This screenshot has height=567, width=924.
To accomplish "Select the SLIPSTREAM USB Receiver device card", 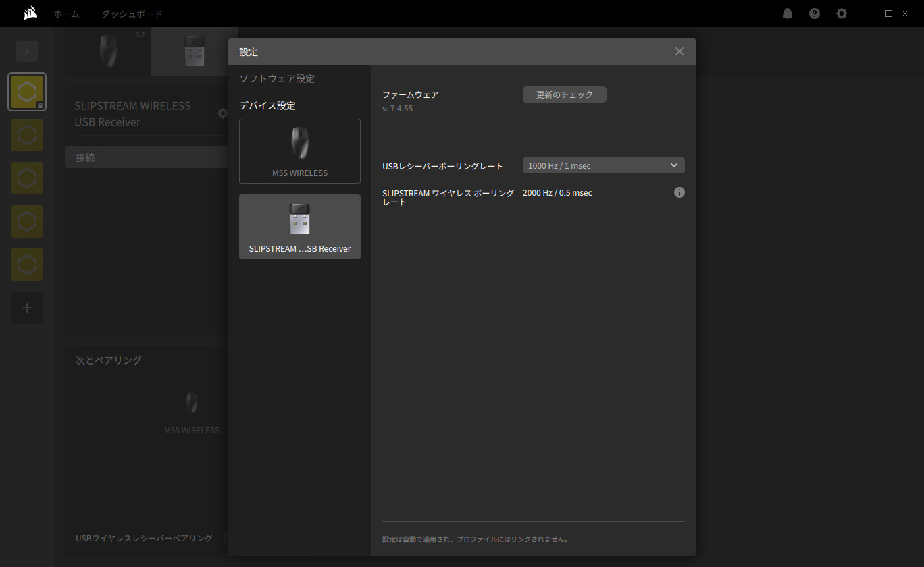I will coord(300,227).
